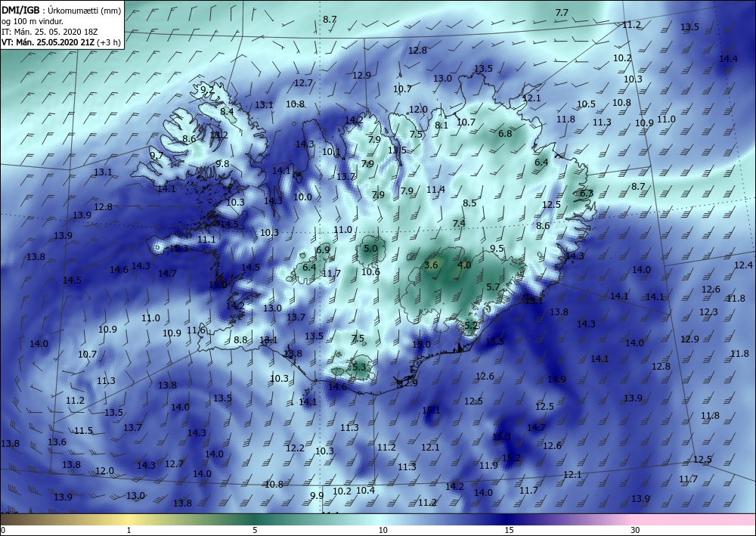756x536 pixels.
Task: Click the 'IT: Mán. 25. 05. 2020 18Z' line
Action: click(50, 32)
